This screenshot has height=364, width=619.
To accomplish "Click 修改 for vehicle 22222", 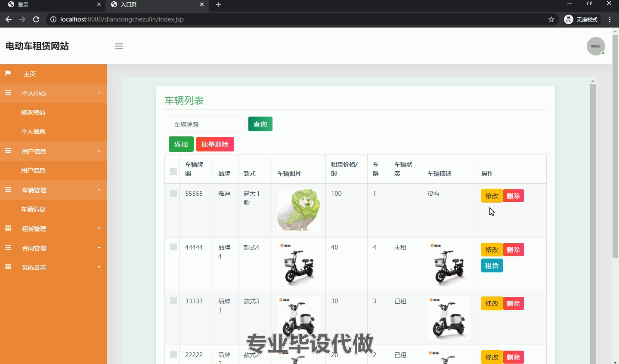I will pyautogui.click(x=492, y=357).
